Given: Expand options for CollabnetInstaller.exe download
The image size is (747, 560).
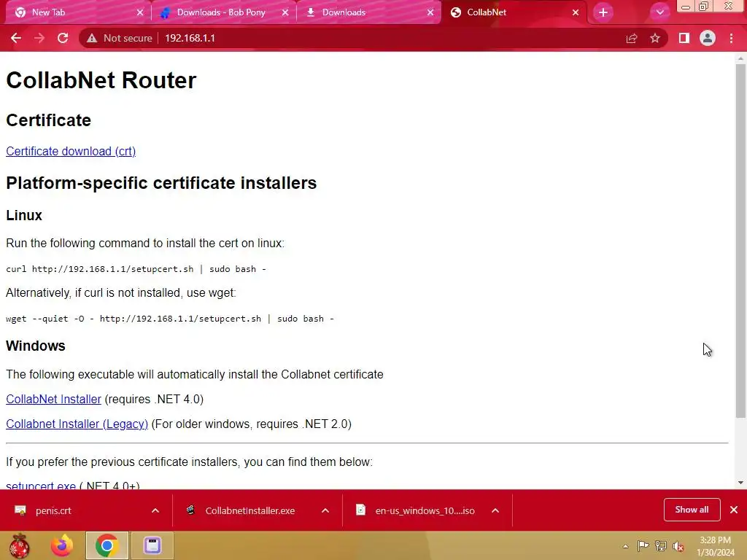Looking at the screenshot, I should 325,510.
